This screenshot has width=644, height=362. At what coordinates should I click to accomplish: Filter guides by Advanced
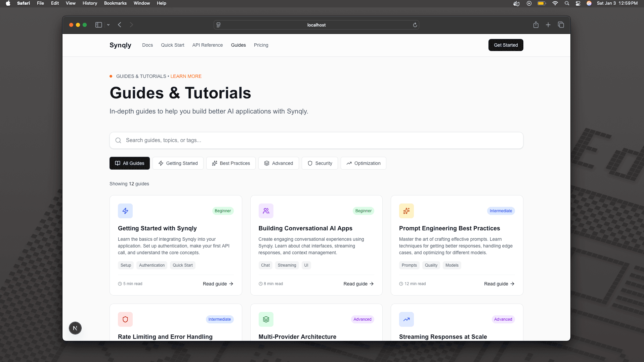coord(278,163)
